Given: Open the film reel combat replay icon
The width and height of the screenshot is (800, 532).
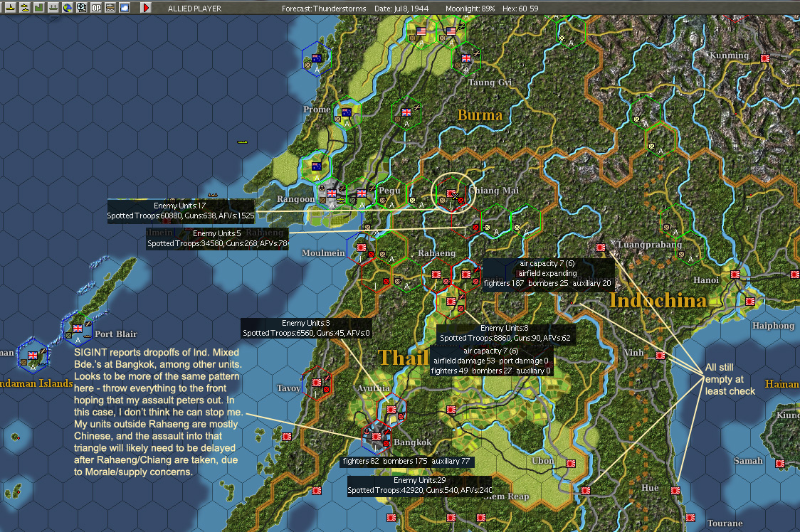Looking at the screenshot, I should pyautogui.click(x=82, y=8).
